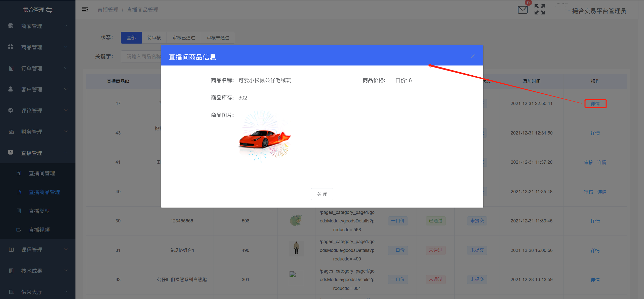Click the red car product image
The width and height of the screenshot is (644, 299).
[x=265, y=136]
